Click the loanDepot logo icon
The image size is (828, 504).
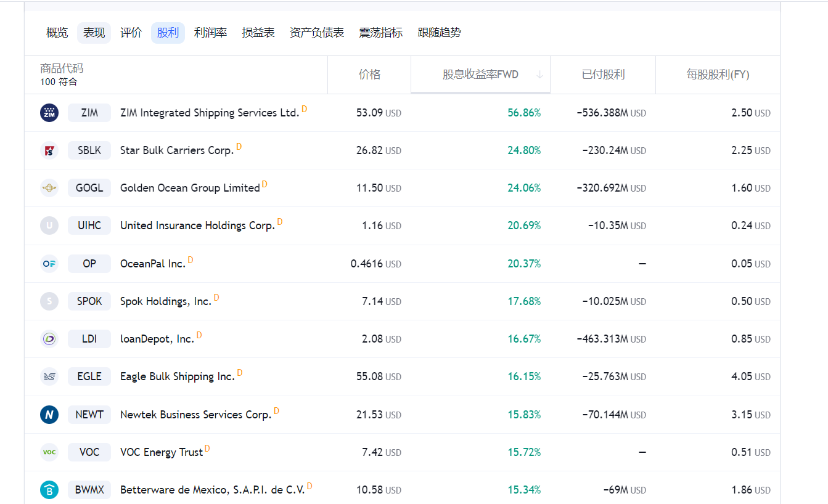pyautogui.click(x=49, y=338)
